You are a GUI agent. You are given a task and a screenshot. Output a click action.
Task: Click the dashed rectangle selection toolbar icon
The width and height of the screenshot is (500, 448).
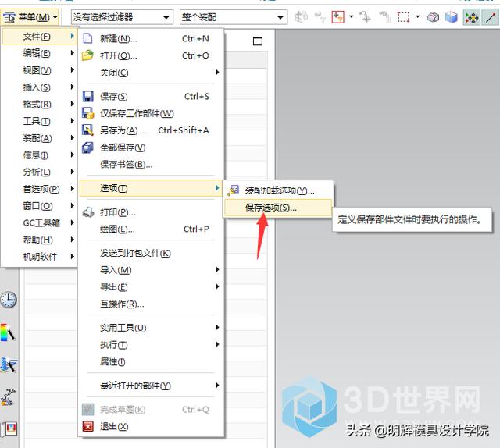coord(403,17)
